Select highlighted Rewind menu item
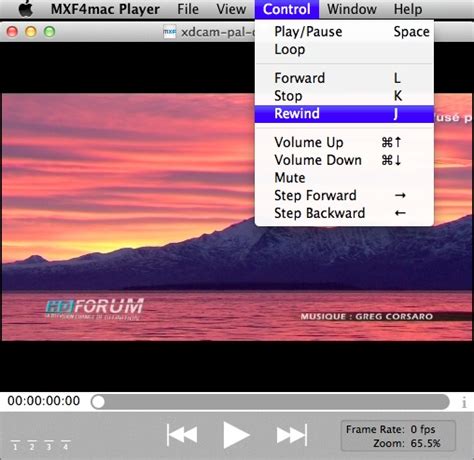The height and width of the screenshot is (460, 474). (344, 114)
